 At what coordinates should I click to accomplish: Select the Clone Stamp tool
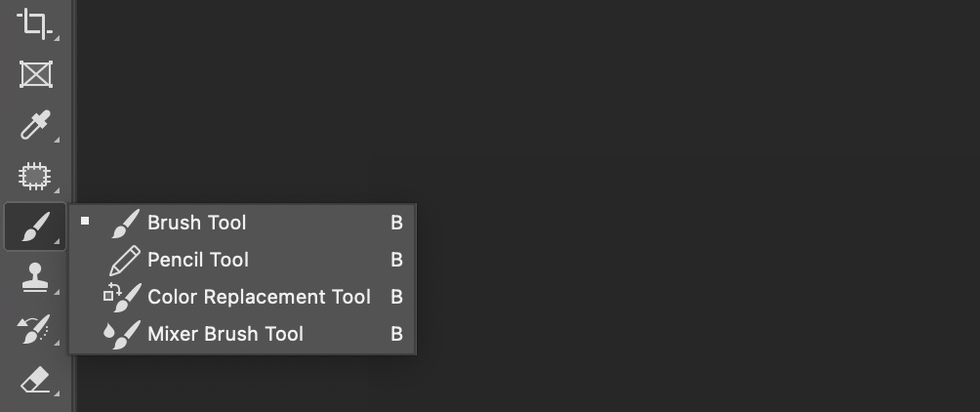(x=35, y=279)
